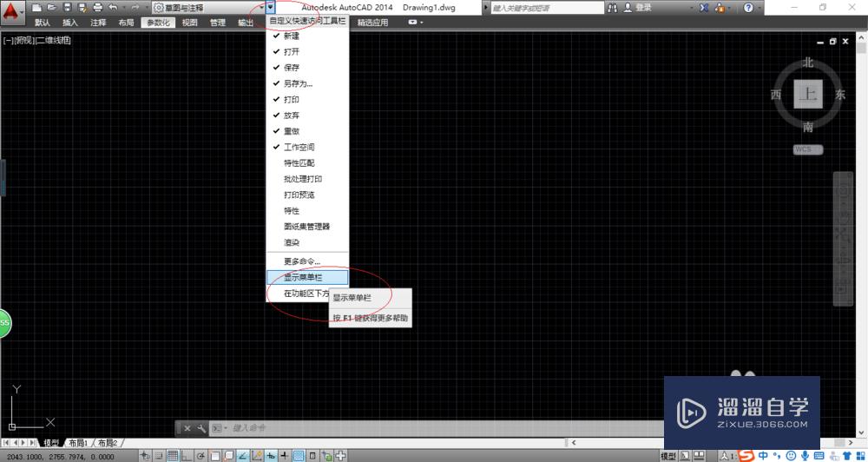Open the 注释 ribbon tab
The image size is (868, 462).
pyautogui.click(x=98, y=23)
